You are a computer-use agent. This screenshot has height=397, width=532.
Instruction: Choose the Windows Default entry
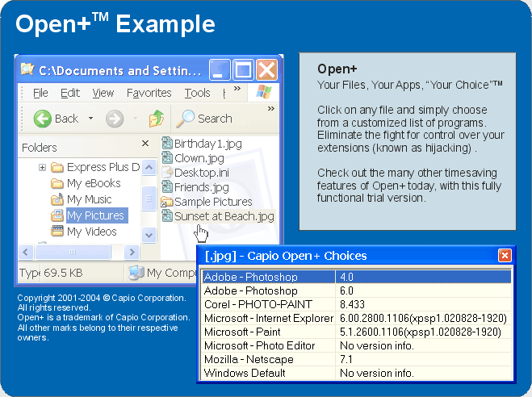[x=356, y=373]
